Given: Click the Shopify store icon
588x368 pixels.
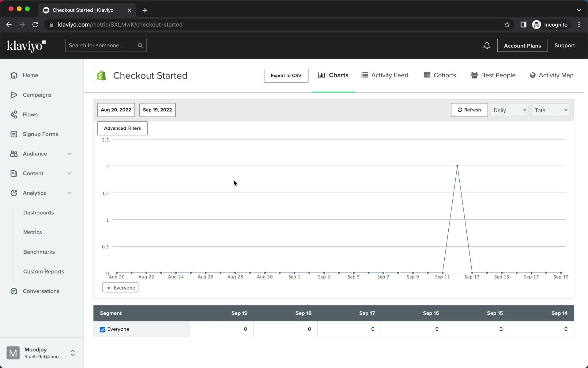Looking at the screenshot, I should pyautogui.click(x=101, y=75).
